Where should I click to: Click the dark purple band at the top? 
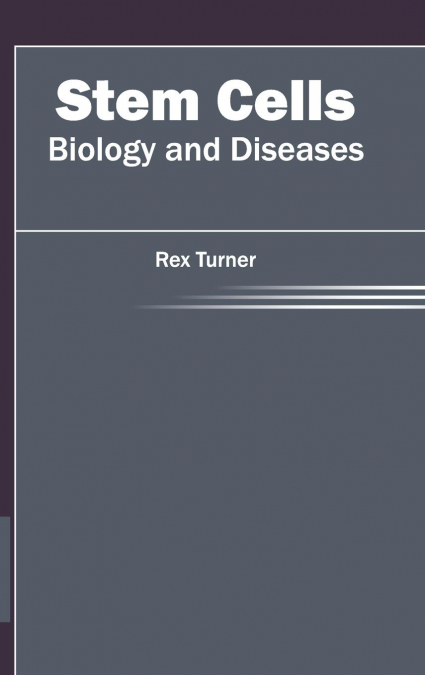tap(212, 22)
